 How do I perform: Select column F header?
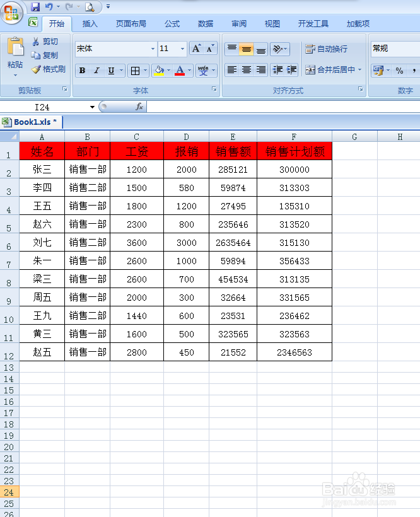click(x=294, y=137)
